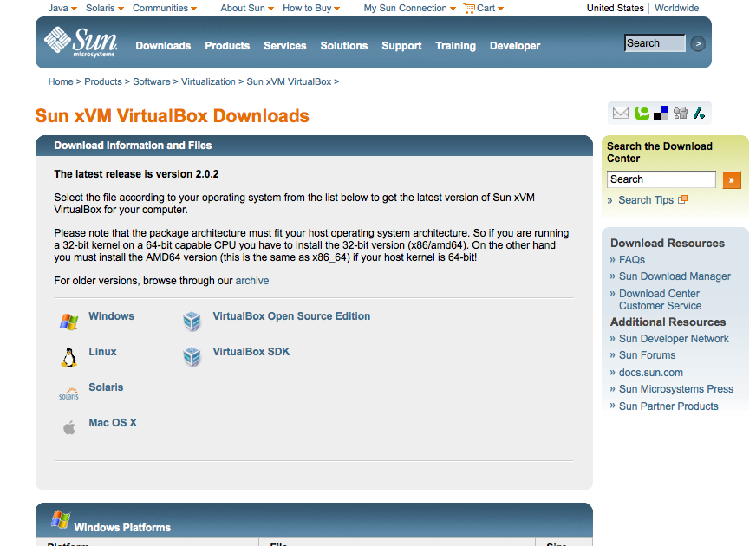Screen dimensions: 756x546
Task: Click the green Technorati share icon
Action: click(x=642, y=114)
